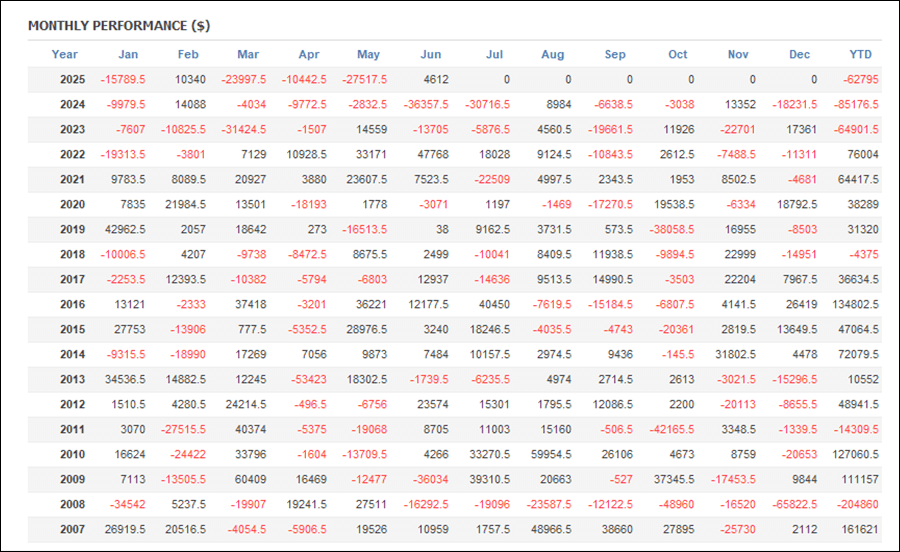The height and width of the screenshot is (552, 900).
Task: Click 2012 YTD value 48941.5
Action: click(858, 405)
